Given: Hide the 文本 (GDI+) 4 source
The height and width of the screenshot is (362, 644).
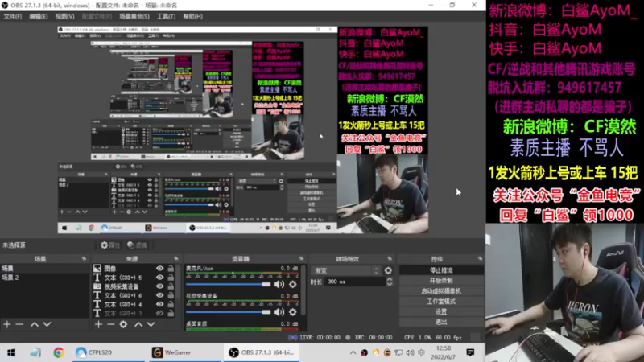Looking at the screenshot, I should [x=159, y=305].
